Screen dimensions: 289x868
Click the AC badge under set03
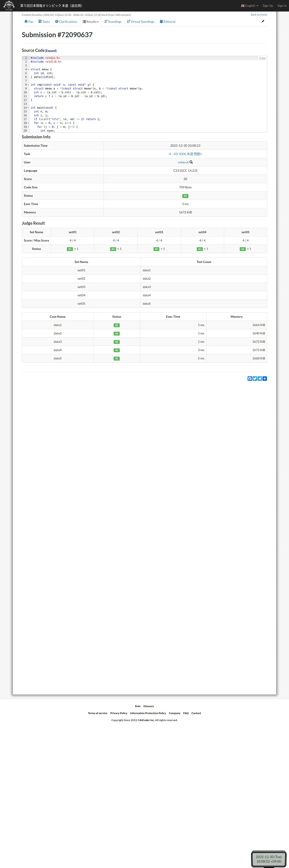pos(156,249)
